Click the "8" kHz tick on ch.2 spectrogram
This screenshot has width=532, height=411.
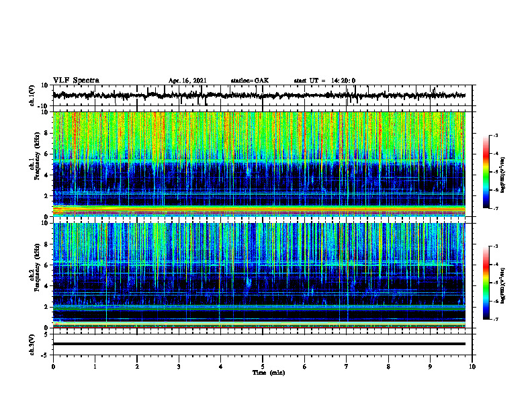[x=46, y=244]
